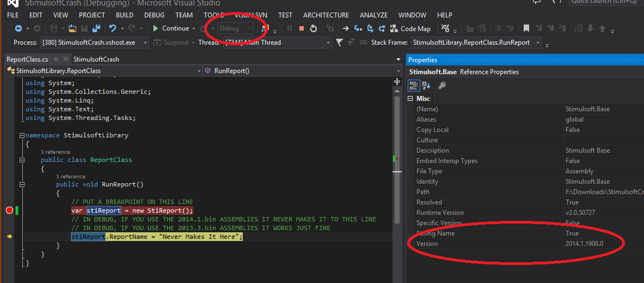Click the green Continue debugging button
644x283 pixels.
click(x=171, y=28)
